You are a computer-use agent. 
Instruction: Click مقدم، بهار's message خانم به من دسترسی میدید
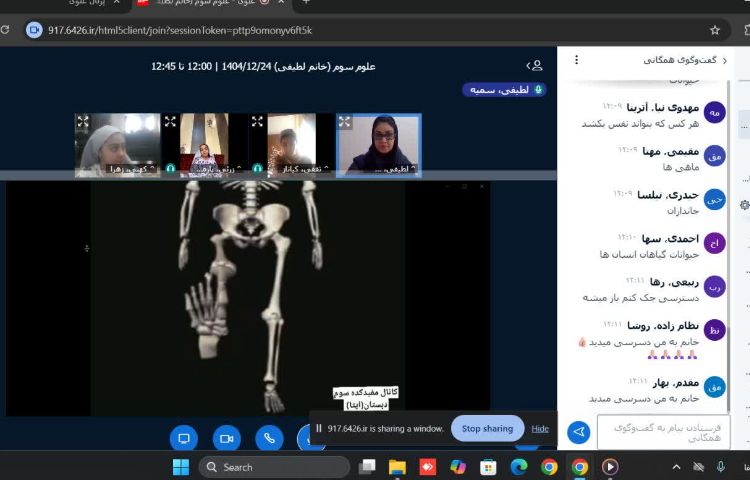[x=644, y=398]
